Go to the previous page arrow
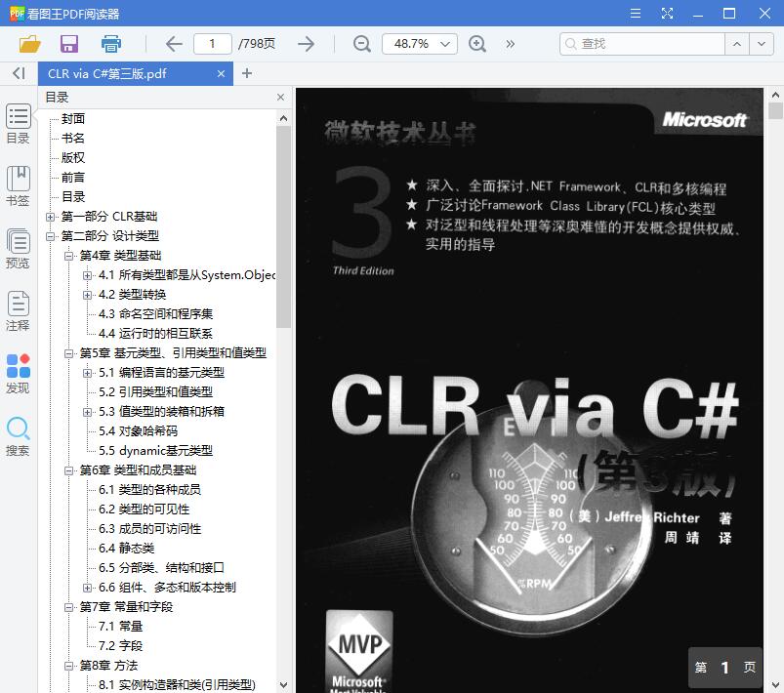 coord(174,44)
